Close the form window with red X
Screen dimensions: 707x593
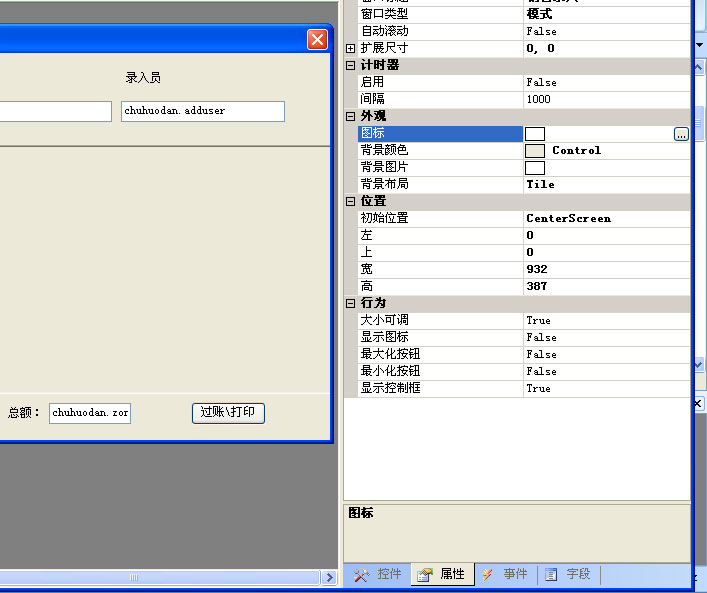[x=317, y=39]
